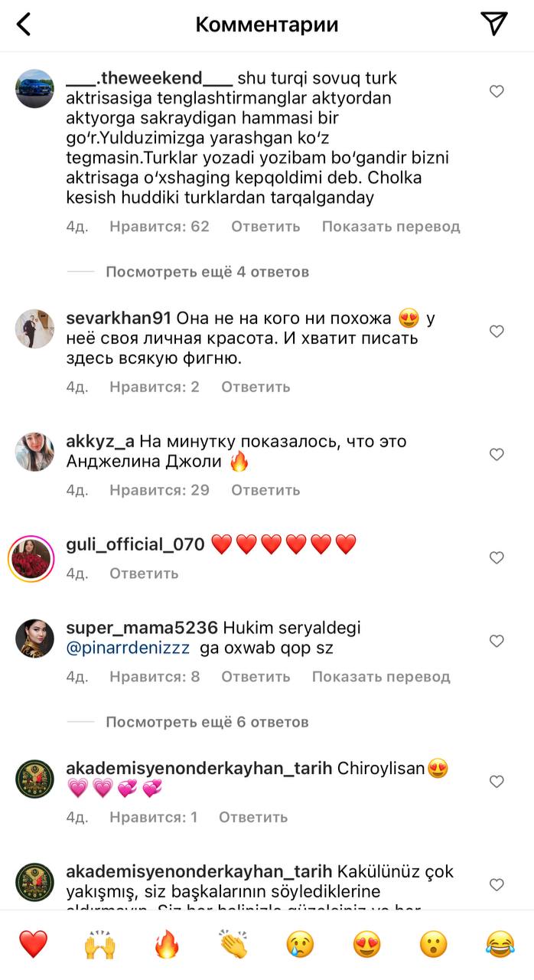
Task: Like akkyz_a's Angelina Jolie comment
Action: 497,455
